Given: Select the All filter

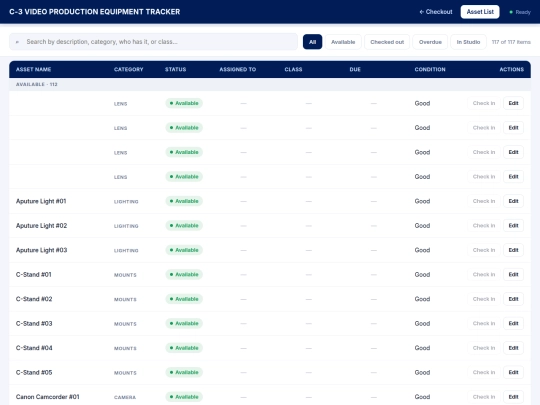Looking at the screenshot, I should click(x=312, y=42).
